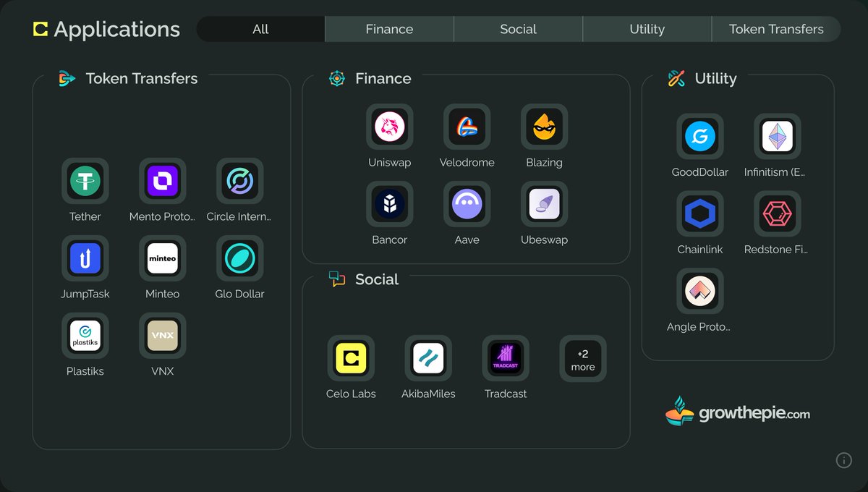
Task: Click the Utility section heading
Action: (715, 79)
